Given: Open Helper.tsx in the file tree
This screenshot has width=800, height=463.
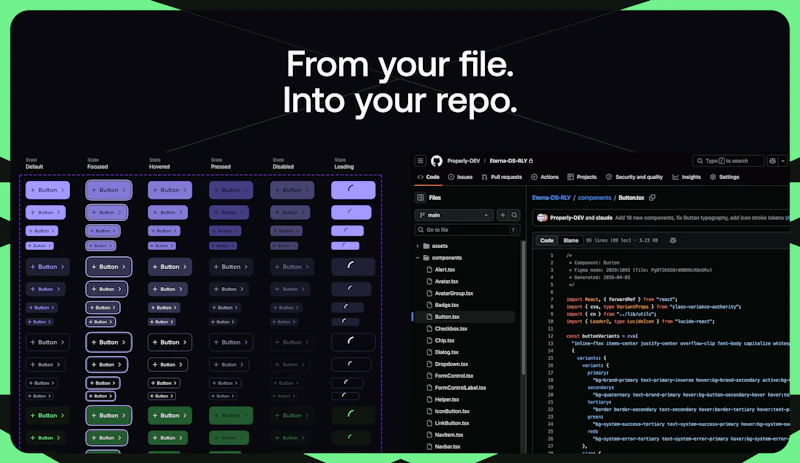Looking at the screenshot, I should pos(446,400).
